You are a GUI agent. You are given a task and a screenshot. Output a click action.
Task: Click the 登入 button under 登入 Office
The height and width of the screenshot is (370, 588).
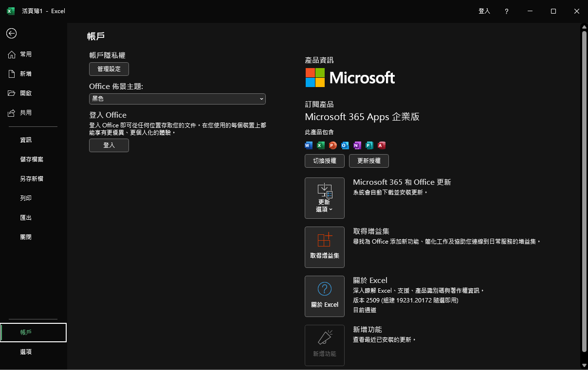109,145
